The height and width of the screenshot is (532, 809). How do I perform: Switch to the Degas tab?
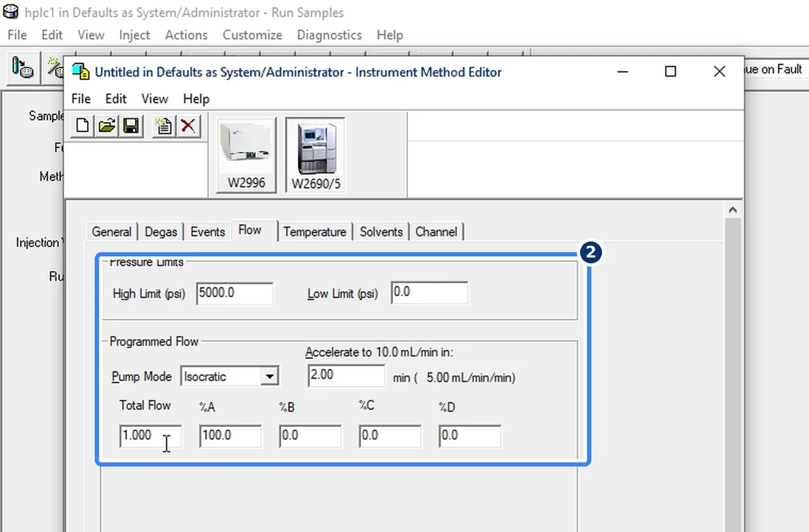click(x=160, y=232)
